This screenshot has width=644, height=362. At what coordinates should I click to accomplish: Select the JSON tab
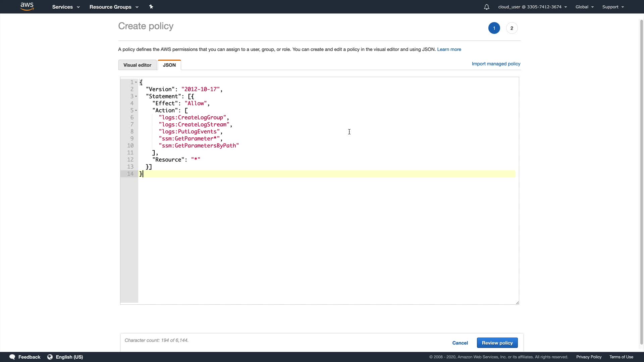169,65
